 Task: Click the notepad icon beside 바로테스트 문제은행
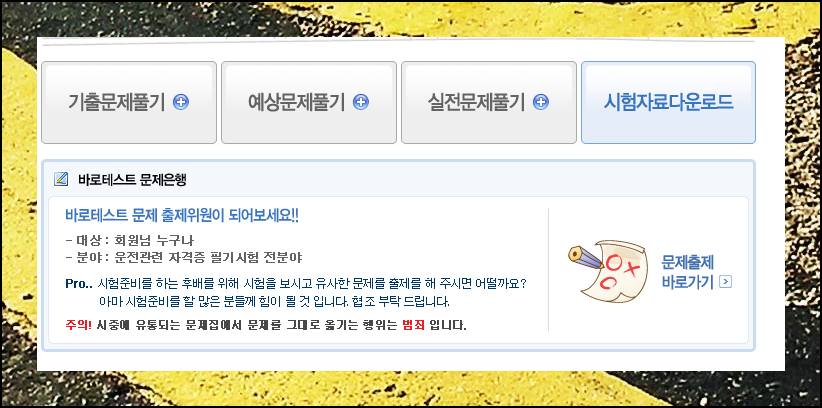[61, 179]
